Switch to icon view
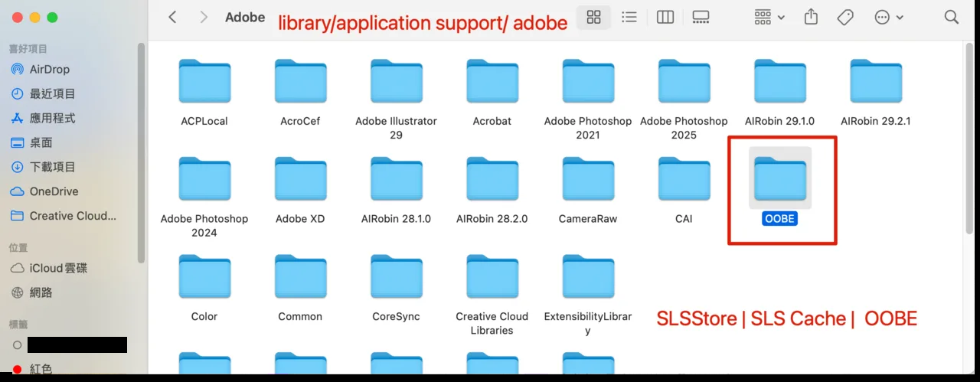The image size is (980, 382). click(x=593, y=17)
